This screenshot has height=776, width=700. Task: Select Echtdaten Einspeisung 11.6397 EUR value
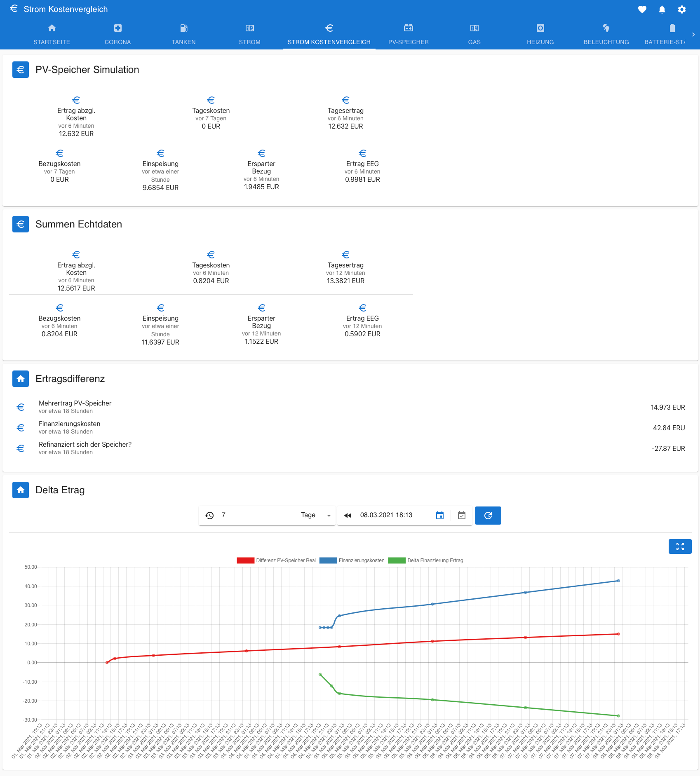point(161,342)
